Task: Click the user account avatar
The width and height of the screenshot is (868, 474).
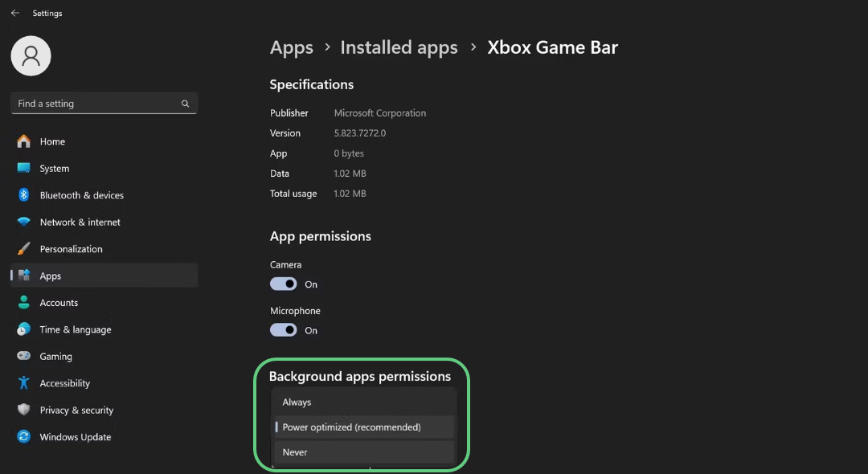Action: click(31, 55)
